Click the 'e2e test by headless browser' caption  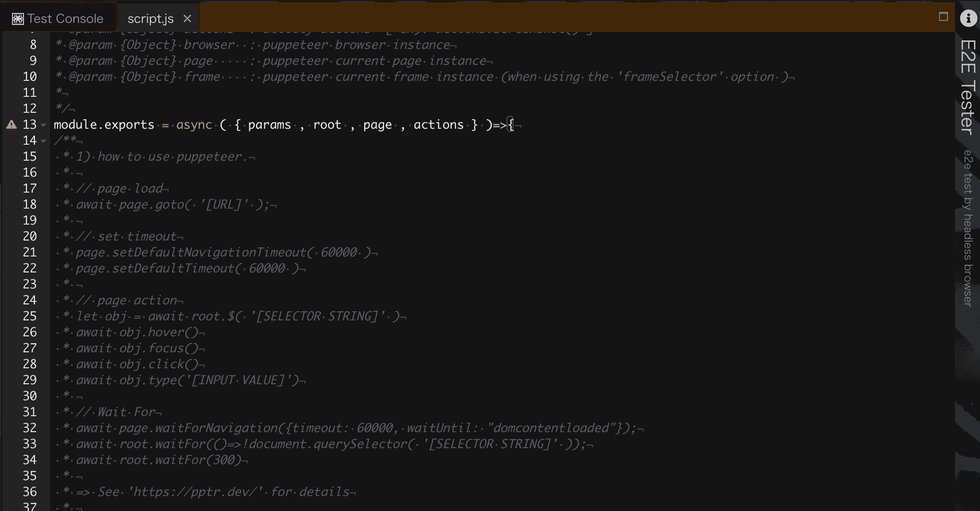click(x=968, y=228)
